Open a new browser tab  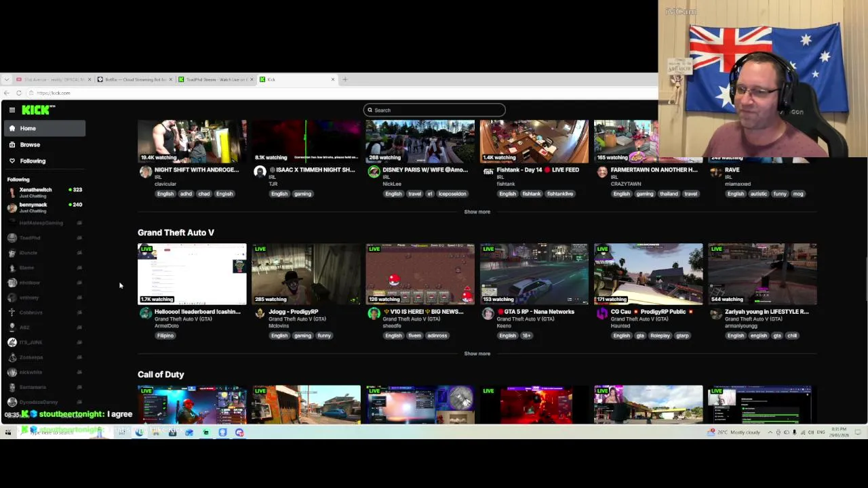[344, 79]
